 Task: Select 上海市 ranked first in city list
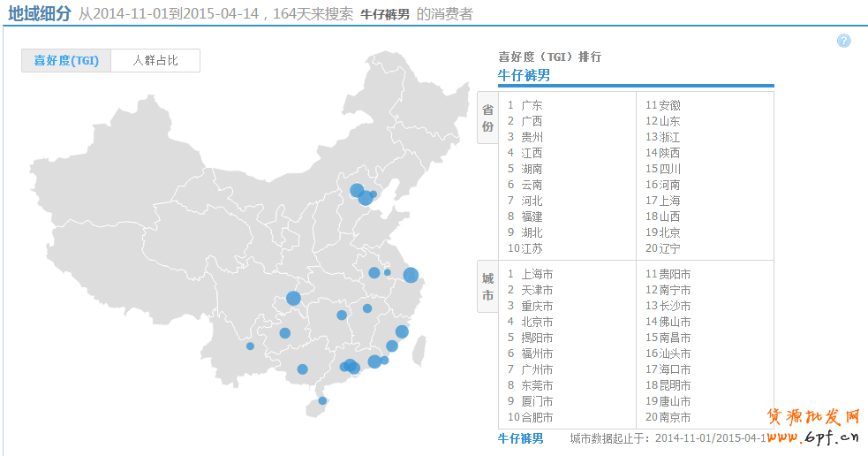537,274
